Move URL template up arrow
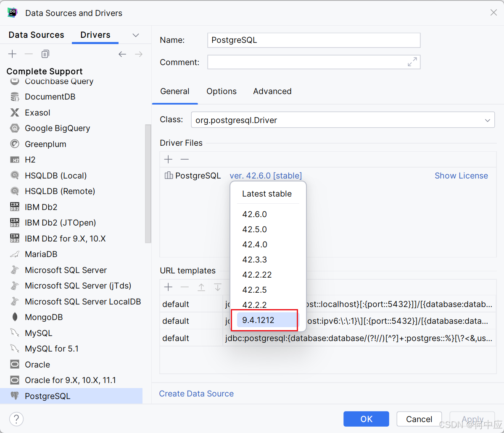The width and height of the screenshot is (504, 433). pos(201,287)
